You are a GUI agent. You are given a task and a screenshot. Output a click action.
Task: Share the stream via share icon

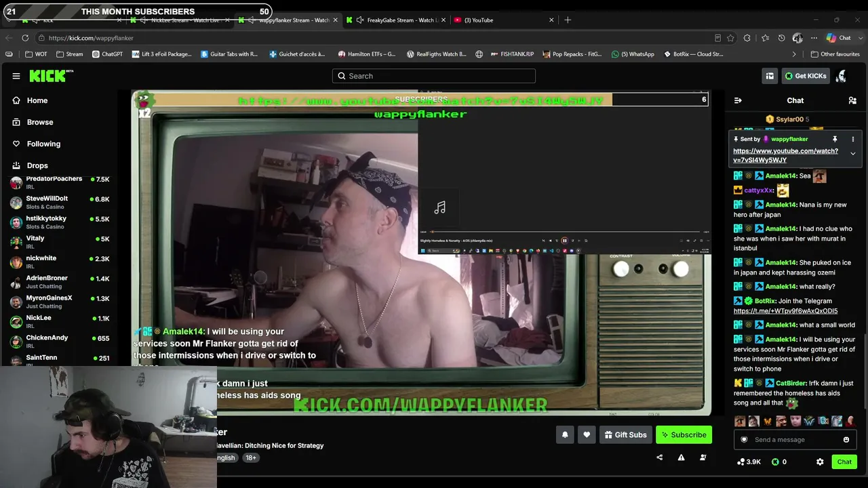659,457
